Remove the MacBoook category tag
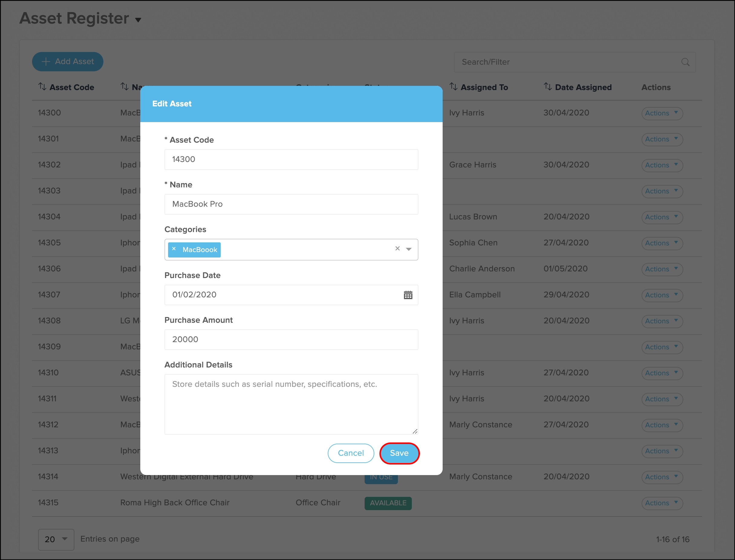735x560 pixels. (x=174, y=249)
